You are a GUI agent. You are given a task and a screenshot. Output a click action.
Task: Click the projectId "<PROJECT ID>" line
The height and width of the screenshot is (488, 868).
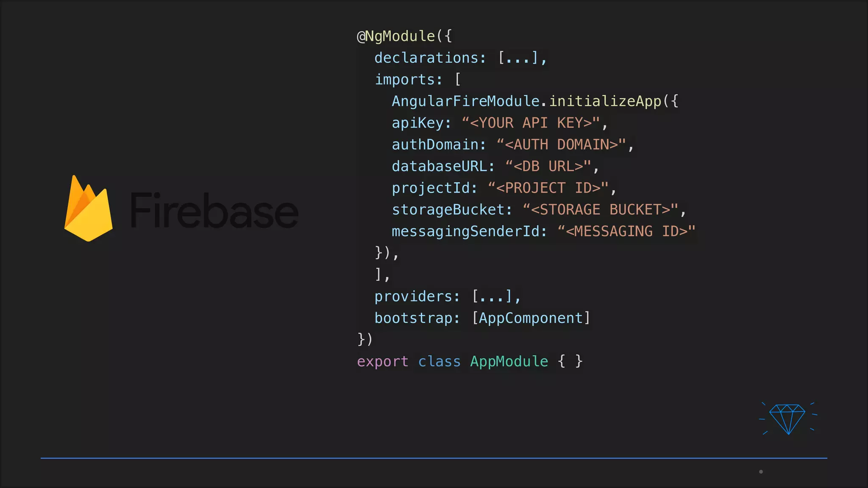click(504, 188)
